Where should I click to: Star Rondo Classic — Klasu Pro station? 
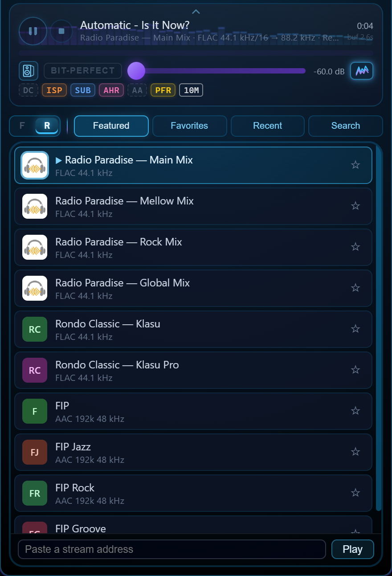[355, 370]
